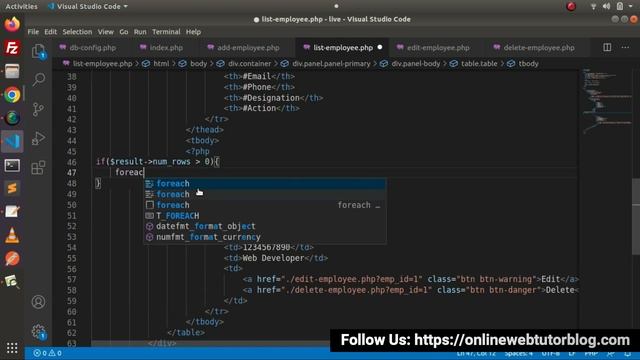Viewport: 640px width, 360px height.
Task: Launch Postman from the Ubuntu dock
Action: click(x=12, y=258)
